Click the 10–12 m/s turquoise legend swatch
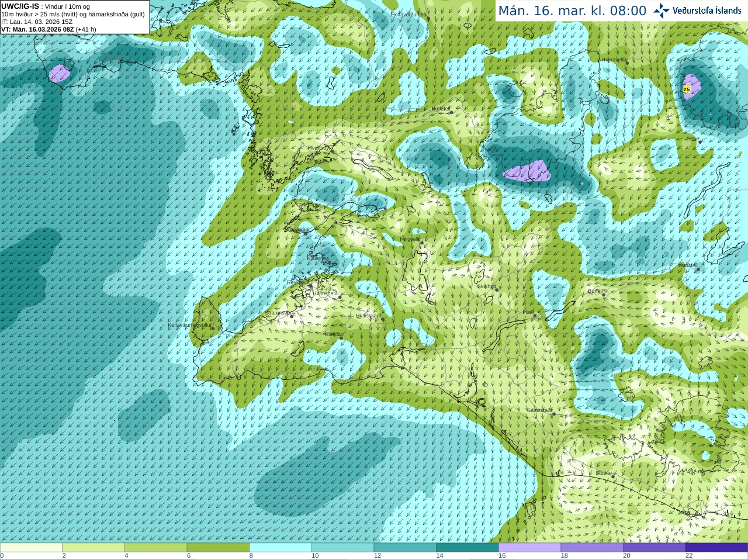Image resolution: width=748 pixels, height=560 pixels. pos(343,548)
